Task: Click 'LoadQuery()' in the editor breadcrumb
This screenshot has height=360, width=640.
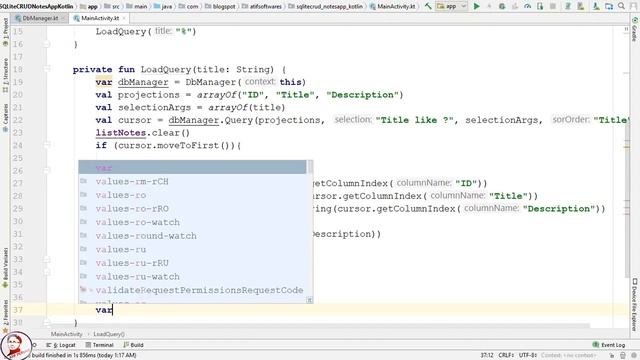Action: [109, 334]
